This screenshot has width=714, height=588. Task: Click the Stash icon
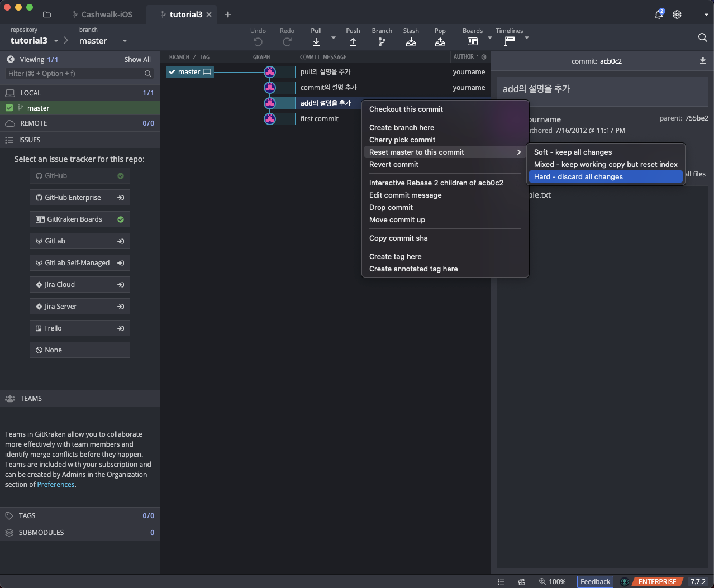click(411, 42)
